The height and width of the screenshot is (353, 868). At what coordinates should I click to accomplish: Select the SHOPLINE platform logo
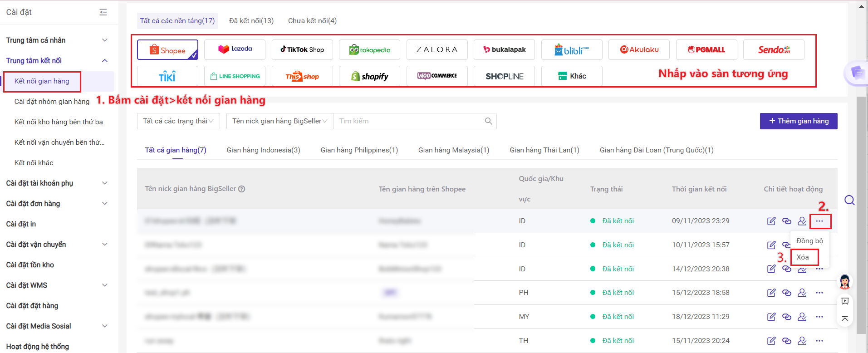[504, 76]
